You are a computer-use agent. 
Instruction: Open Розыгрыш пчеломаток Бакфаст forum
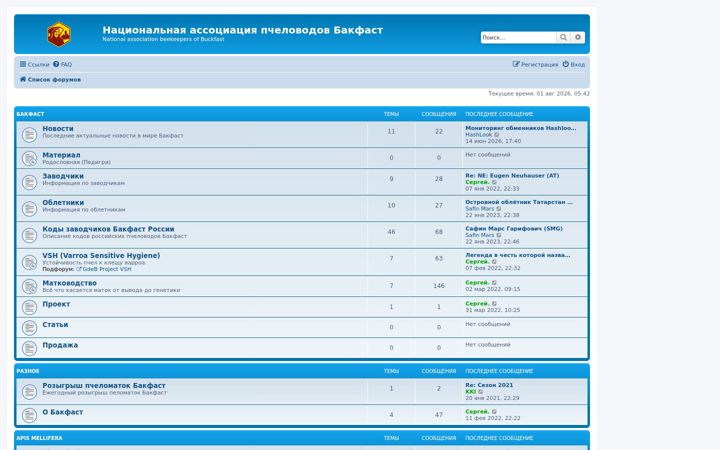point(104,385)
